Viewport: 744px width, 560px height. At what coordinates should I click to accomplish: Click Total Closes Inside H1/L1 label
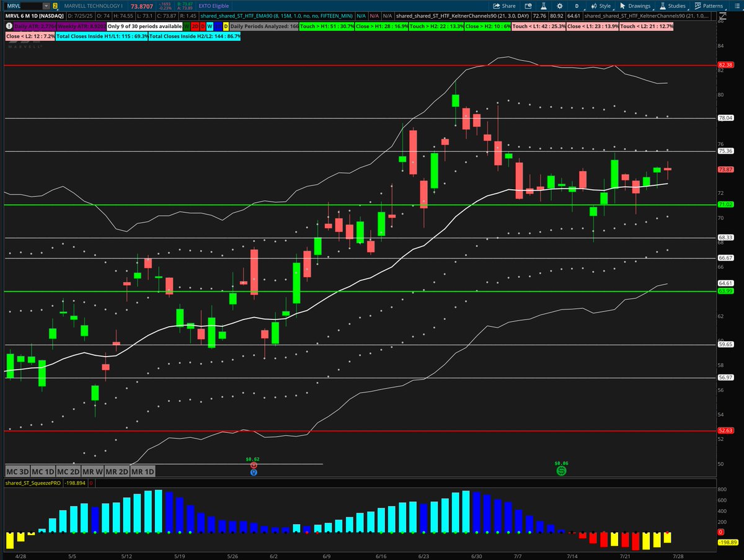click(x=102, y=37)
